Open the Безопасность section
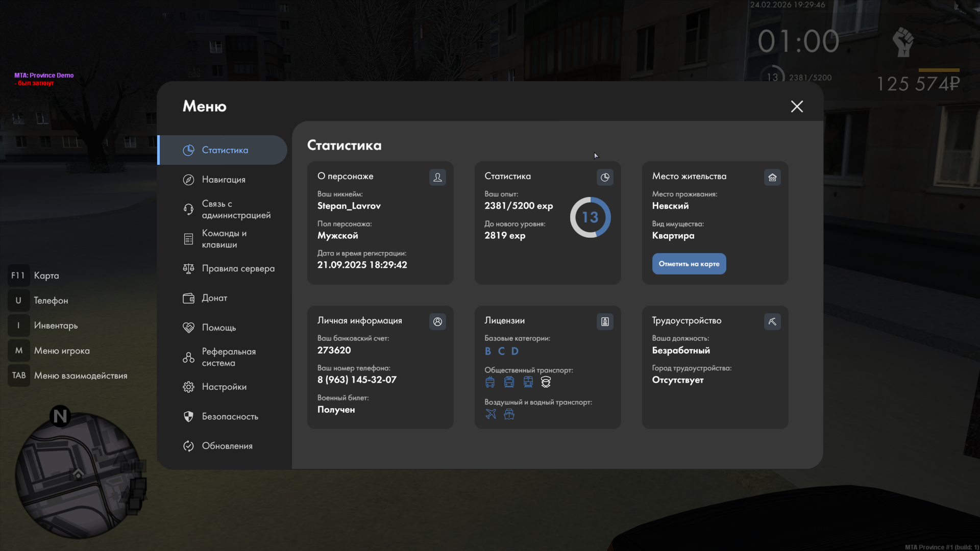Viewport: 980px width, 551px height. coord(230,416)
